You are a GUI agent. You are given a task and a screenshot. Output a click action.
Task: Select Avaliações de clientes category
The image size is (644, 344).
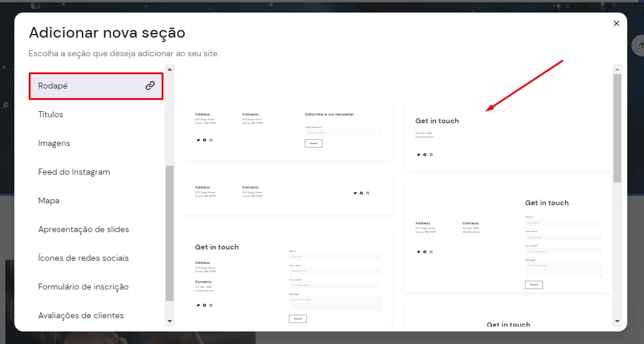pyautogui.click(x=81, y=315)
